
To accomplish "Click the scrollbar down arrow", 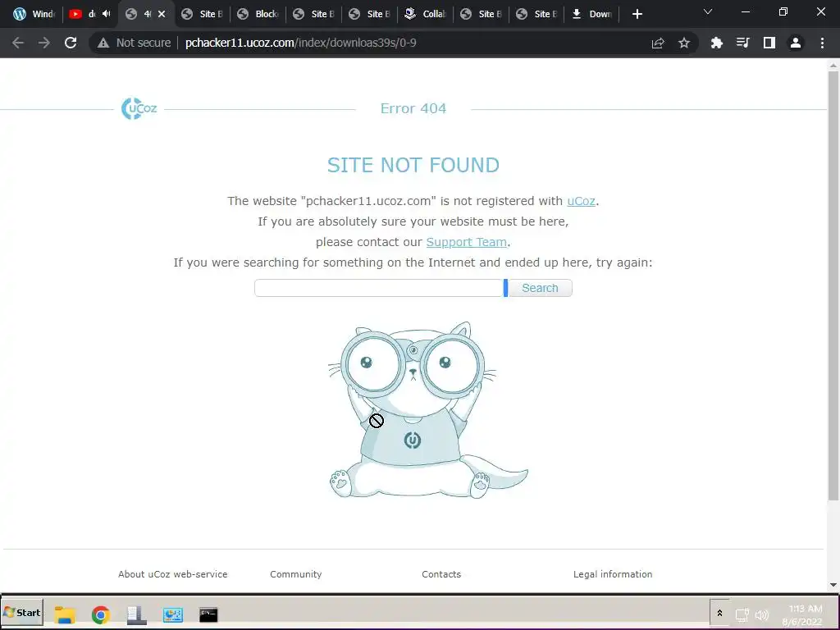I will (x=833, y=585).
